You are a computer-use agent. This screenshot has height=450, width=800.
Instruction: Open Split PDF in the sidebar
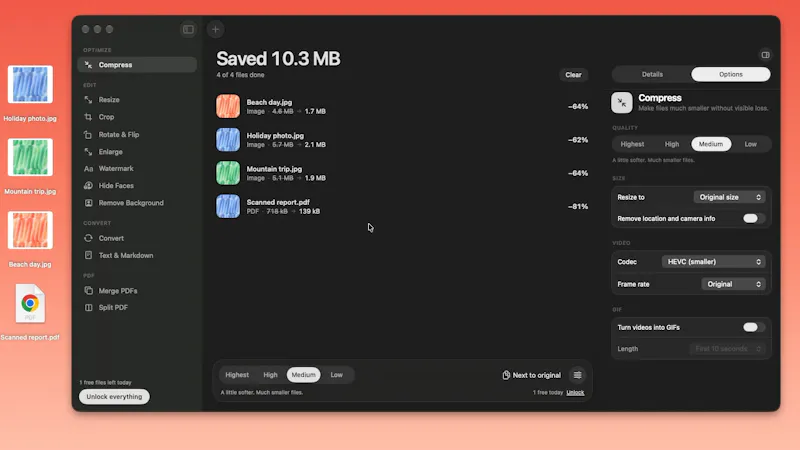tap(137, 308)
